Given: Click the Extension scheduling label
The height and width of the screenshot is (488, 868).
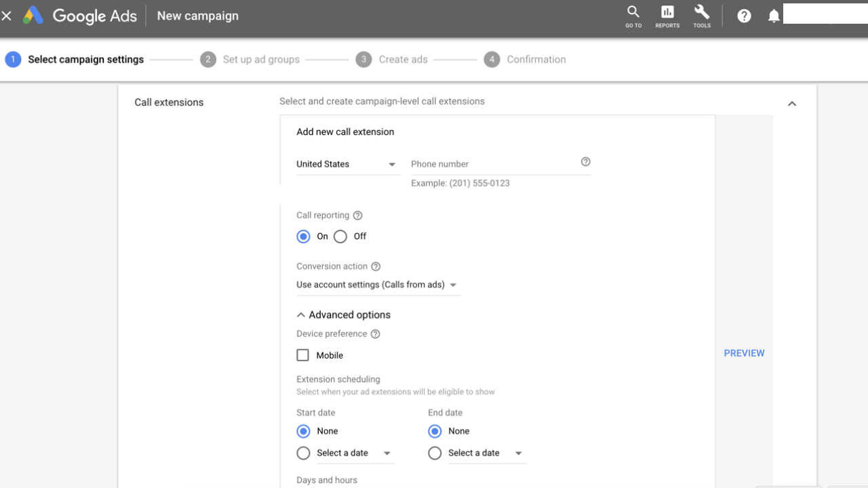Looking at the screenshot, I should click(338, 380).
